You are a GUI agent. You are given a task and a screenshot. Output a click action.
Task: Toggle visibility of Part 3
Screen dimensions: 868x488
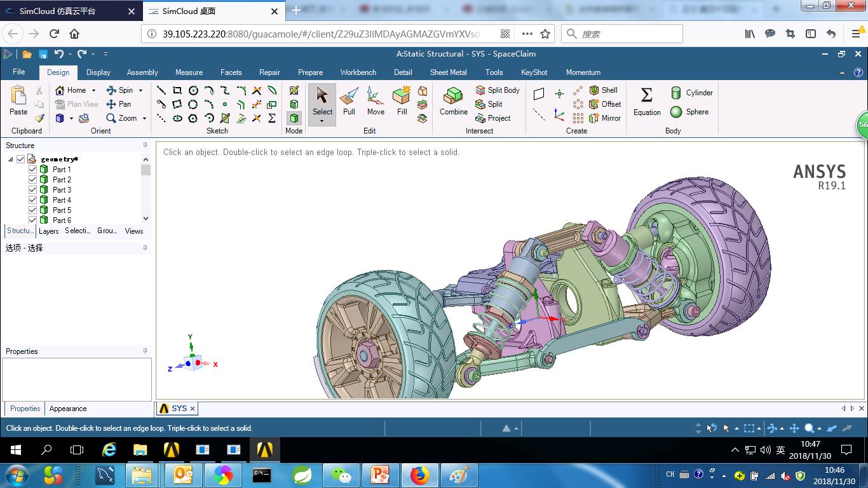click(x=33, y=190)
